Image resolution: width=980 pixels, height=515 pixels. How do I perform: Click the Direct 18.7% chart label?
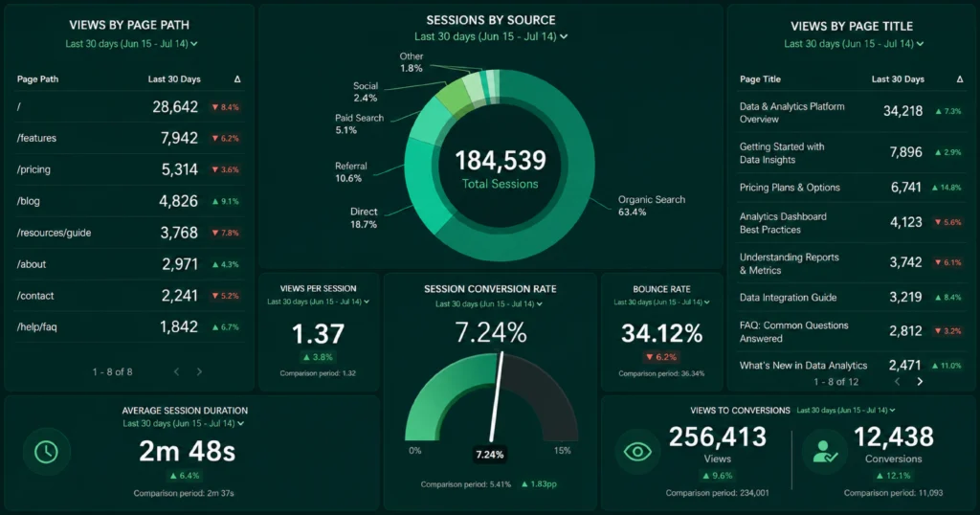pos(364,217)
